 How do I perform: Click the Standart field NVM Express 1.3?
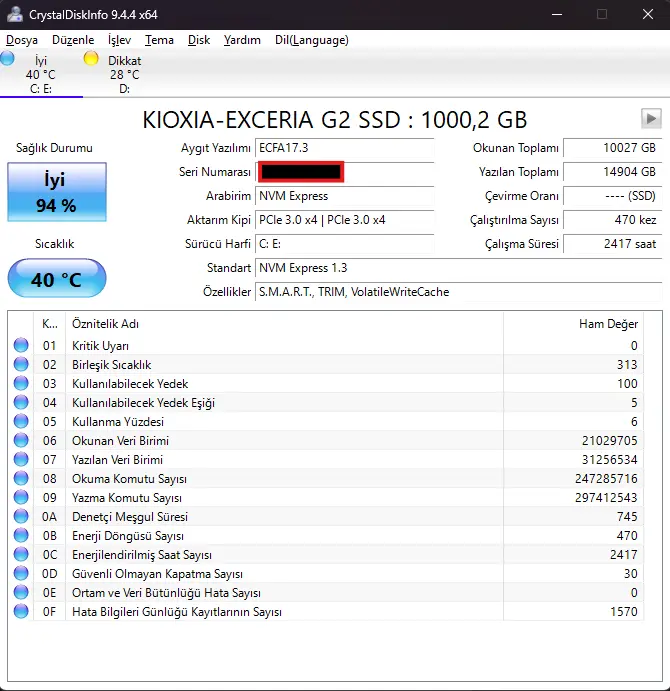459,267
